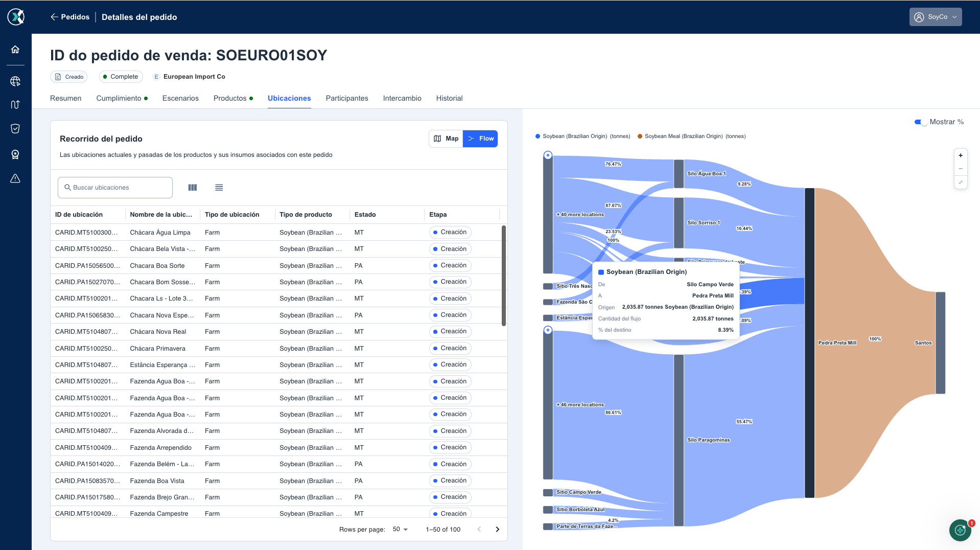The width and height of the screenshot is (980, 550).
Task: Go to next table page
Action: [x=498, y=530]
